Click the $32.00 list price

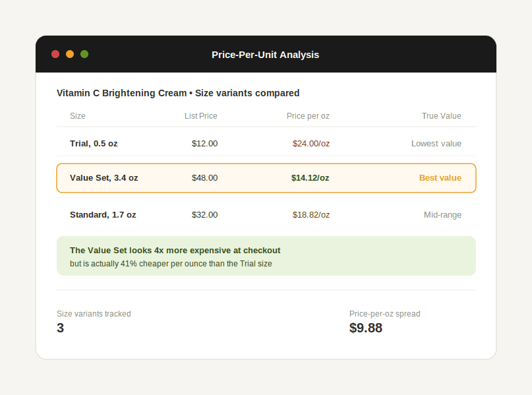pyautogui.click(x=204, y=215)
